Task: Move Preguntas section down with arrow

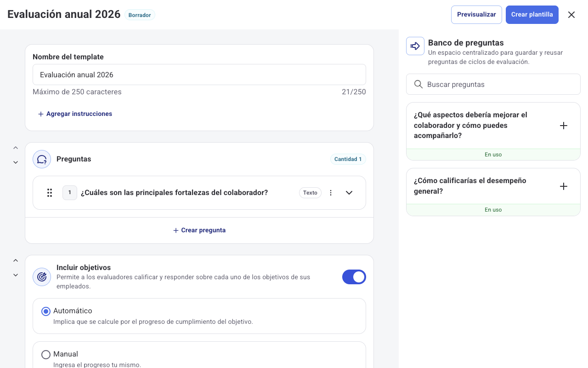Action: pyautogui.click(x=16, y=162)
